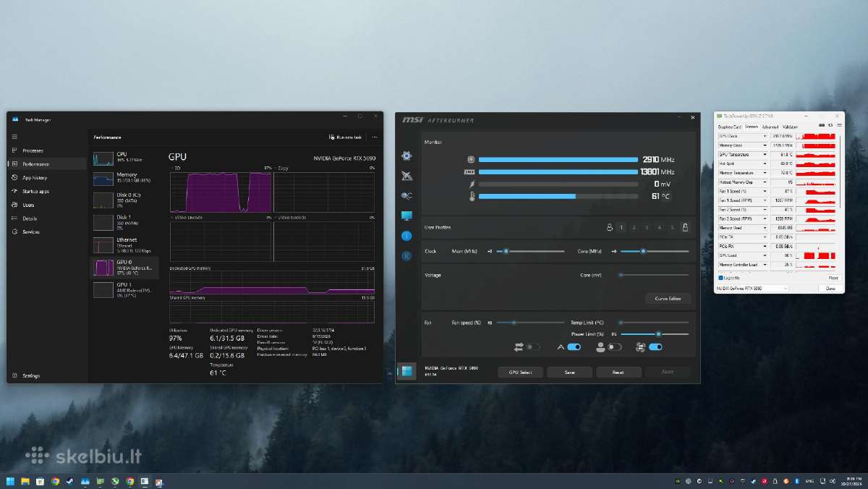Select user profile 4 in Afterburner

click(660, 228)
